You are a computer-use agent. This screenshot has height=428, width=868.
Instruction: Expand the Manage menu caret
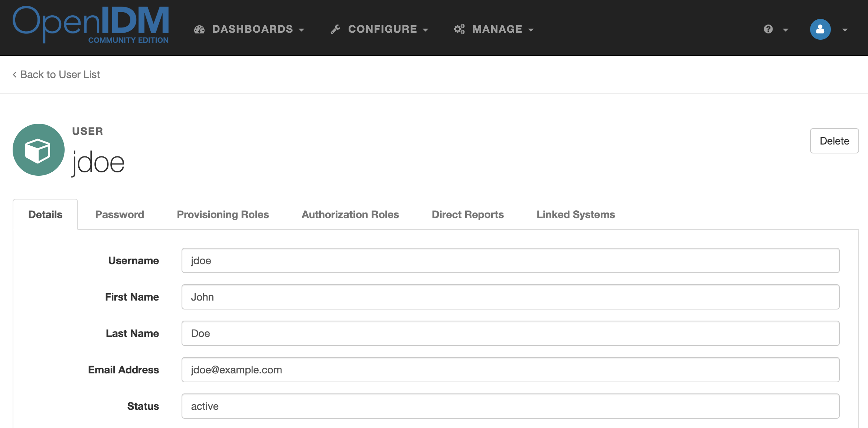pyautogui.click(x=531, y=30)
